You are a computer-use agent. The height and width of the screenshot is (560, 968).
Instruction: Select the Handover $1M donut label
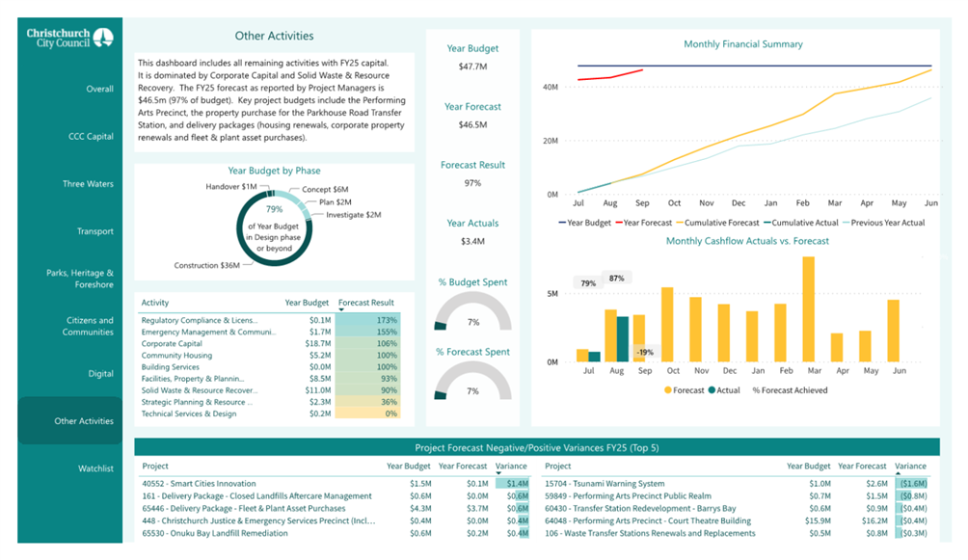click(x=230, y=186)
